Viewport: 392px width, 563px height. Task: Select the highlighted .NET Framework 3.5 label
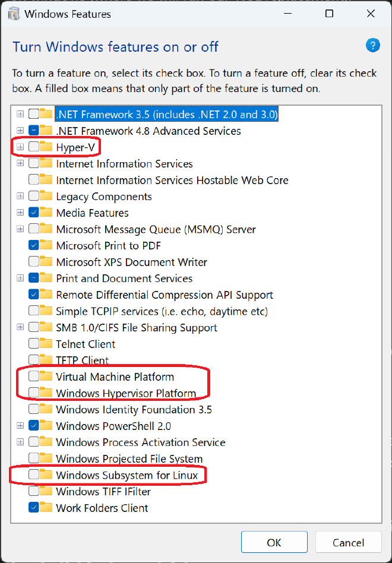coord(167,115)
